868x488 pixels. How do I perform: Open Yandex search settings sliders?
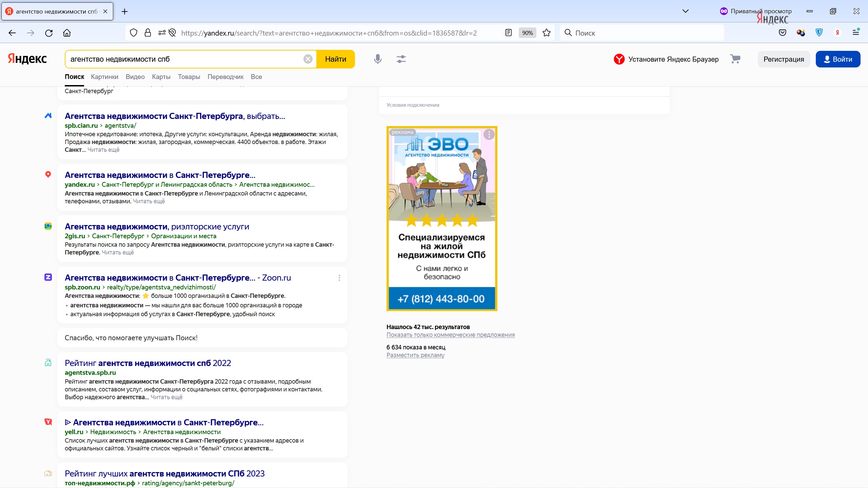[x=401, y=59]
